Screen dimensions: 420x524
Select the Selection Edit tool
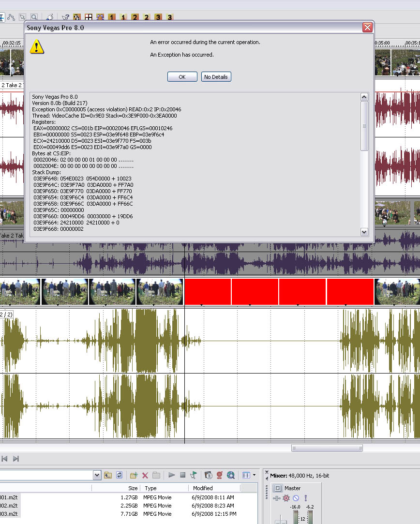[22, 17]
